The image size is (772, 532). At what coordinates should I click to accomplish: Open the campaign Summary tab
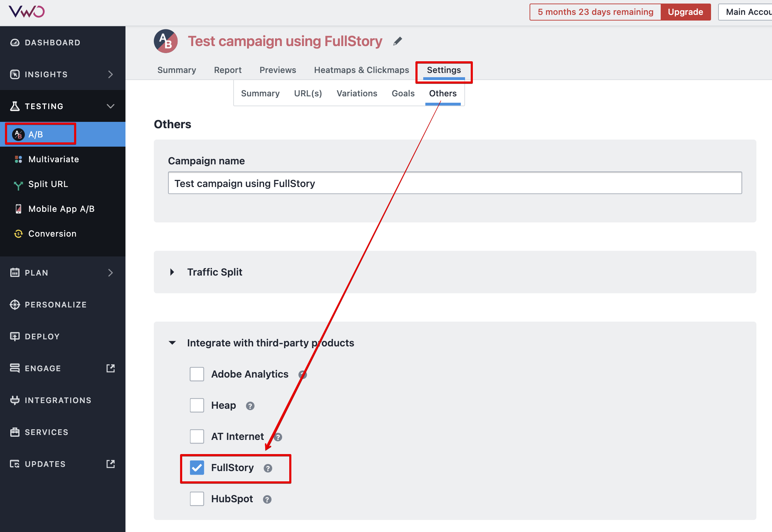pyautogui.click(x=177, y=70)
